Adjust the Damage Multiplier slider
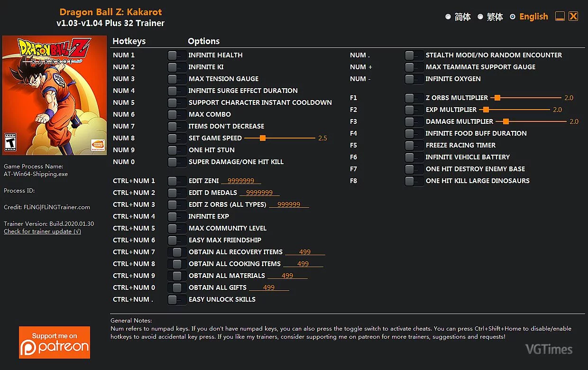Screen dimensions: 588x370 click(505, 121)
